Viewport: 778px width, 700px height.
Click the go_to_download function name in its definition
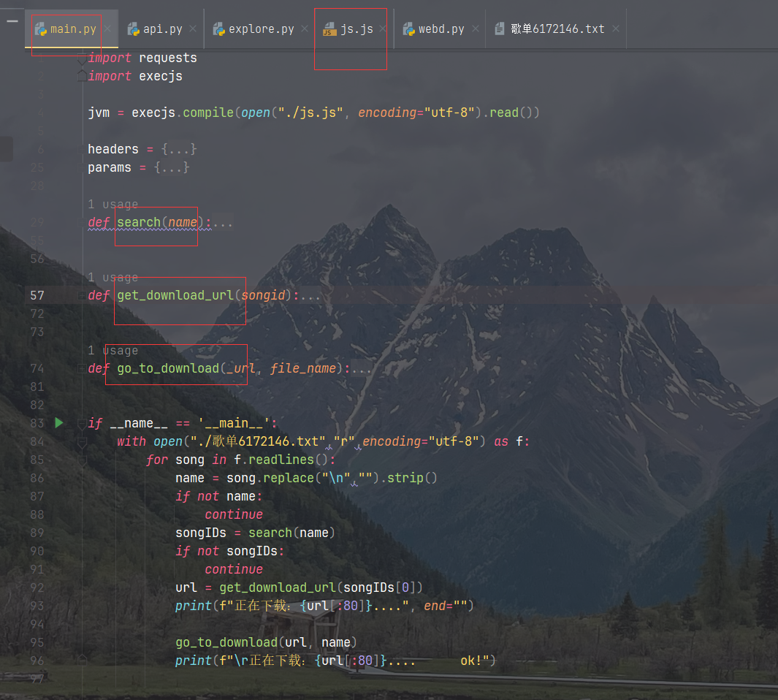point(168,368)
